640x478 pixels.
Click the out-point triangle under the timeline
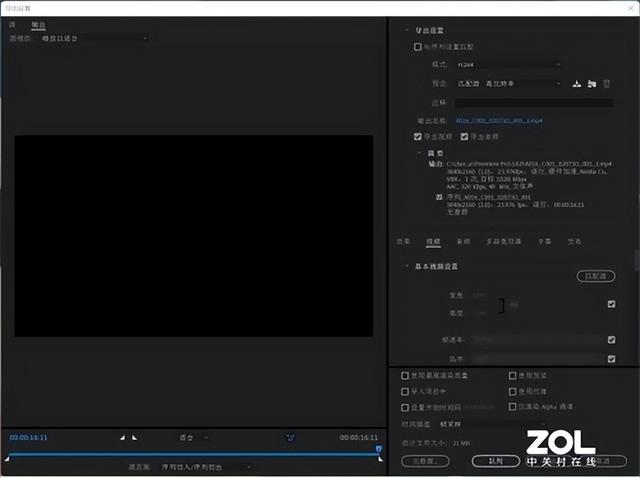(x=380, y=459)
